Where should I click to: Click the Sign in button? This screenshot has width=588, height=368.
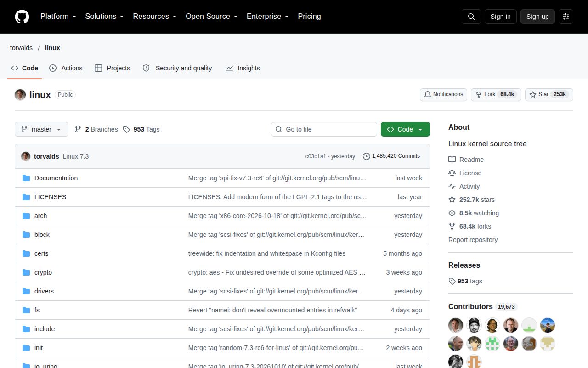pyautogui.click(x=500, y=17)
